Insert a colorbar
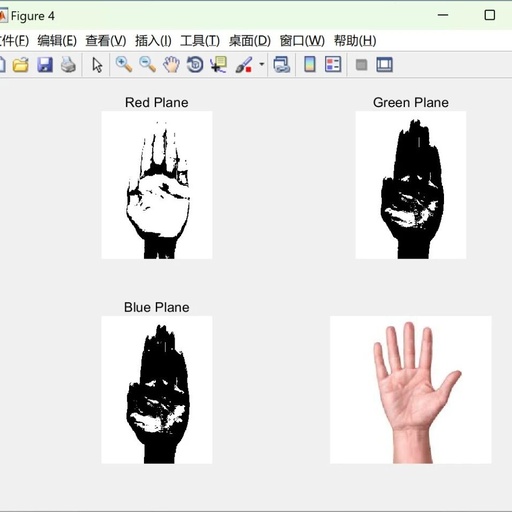Image resolution: width=512 pixels, height=512 pixels. 310,65
